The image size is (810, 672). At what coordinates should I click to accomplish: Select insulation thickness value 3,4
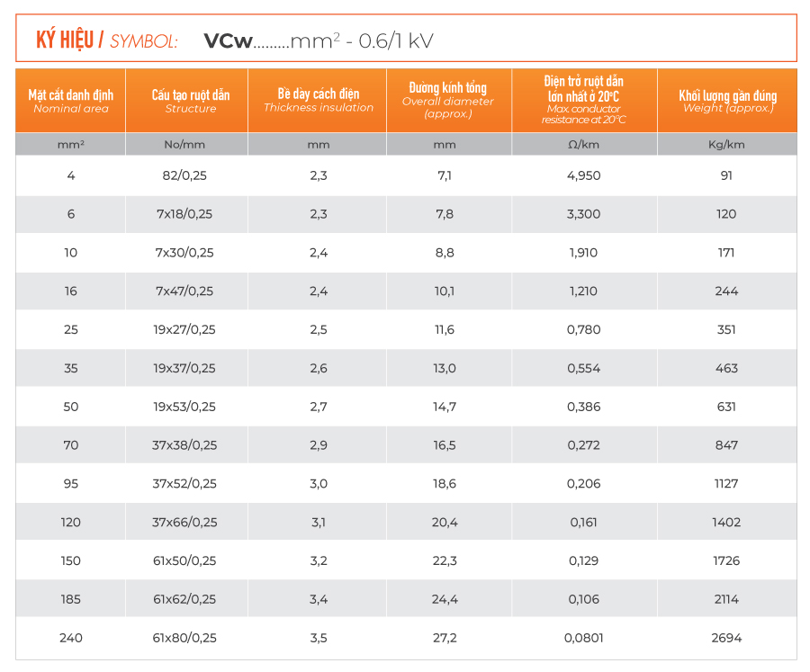(318, 599)
